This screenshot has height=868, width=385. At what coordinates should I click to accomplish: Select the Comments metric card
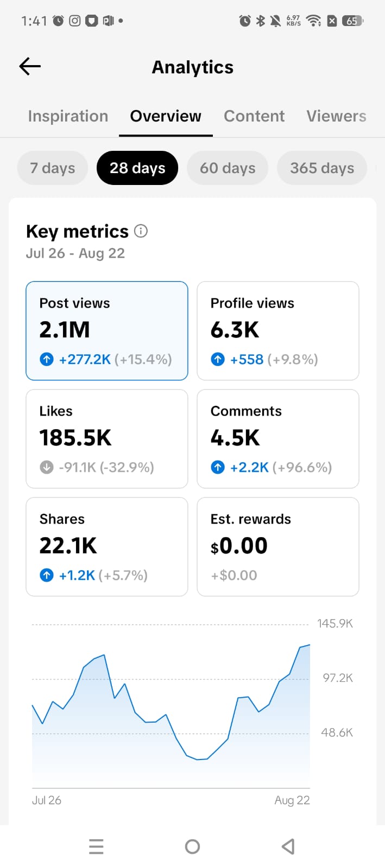278,439
